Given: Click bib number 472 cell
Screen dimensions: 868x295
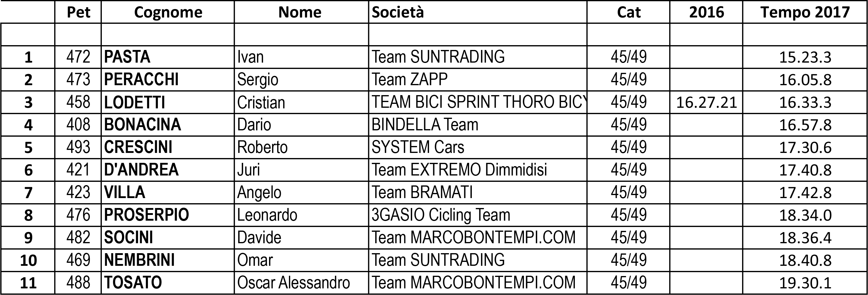Looking at the screenshot, I should point(78,57).
